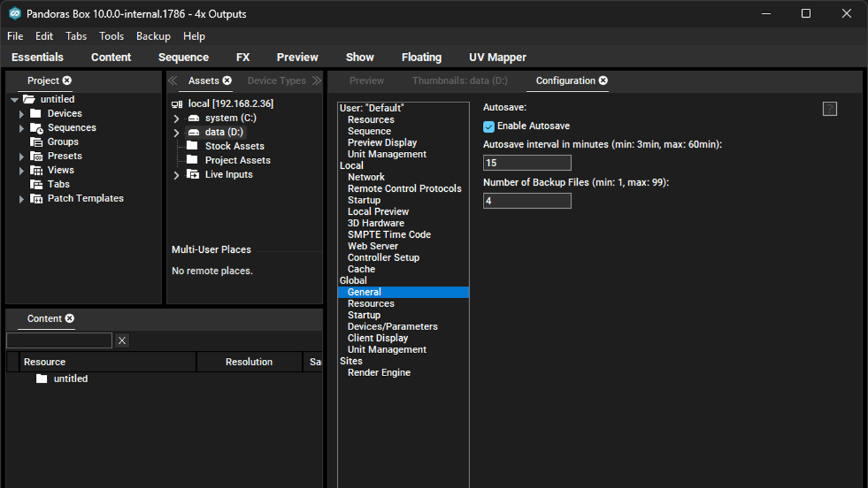Sort by the Resolution column header
Viewport: 868px width, 488px height.
pyautogui.click(x=249, y=362)
